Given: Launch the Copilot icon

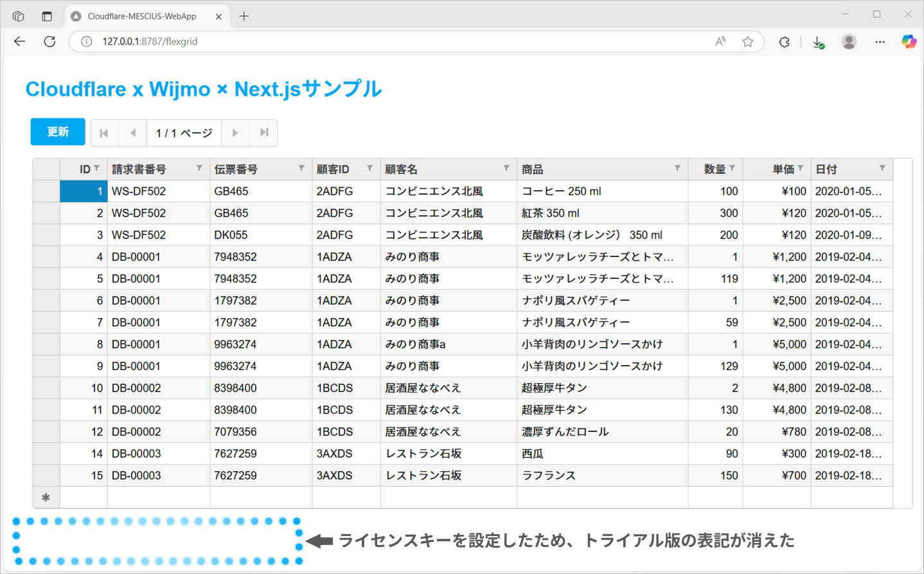Looking at the screenshot, I should click(909, 42).
